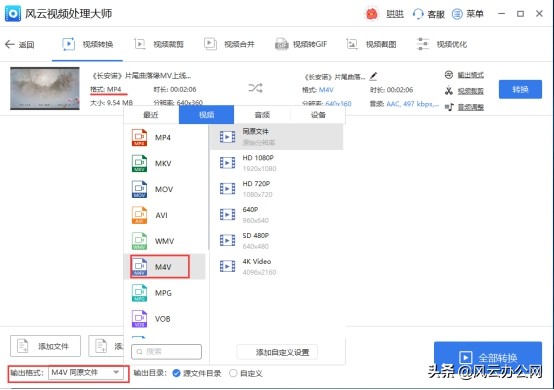Click output 音频 AAC 497 kbps value

(412, 104)
